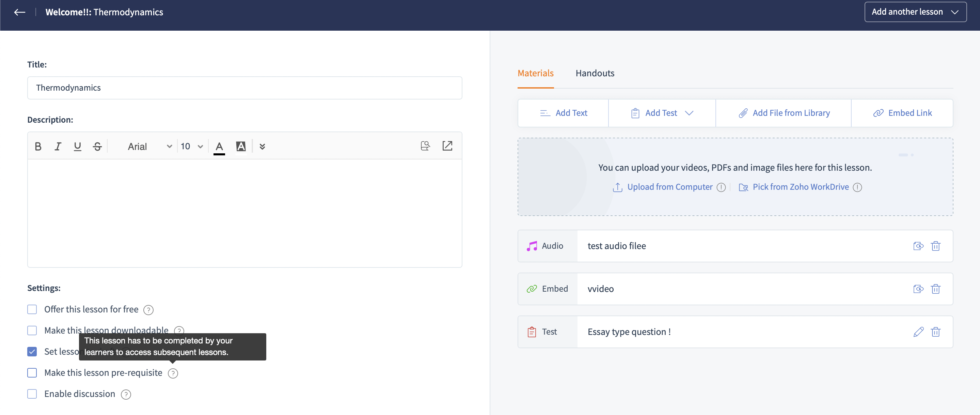
Task: Enable discussion checkbox
Action: tap(32, 394)
